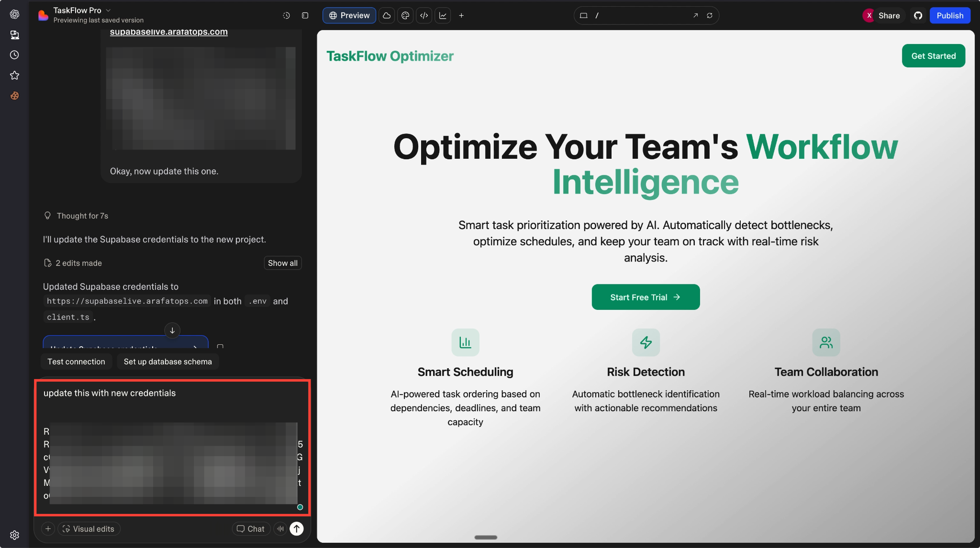Click the plus tab to add view
This screenshot has height=548, width=980.
(x=461, y=15)
